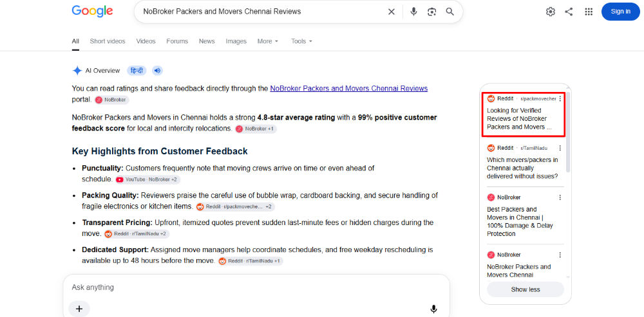This screenshot has height=317, width=644.
Task: Click 'Key Highlights from Customer Feedback' heading
Action: click(x=160, y=151)
